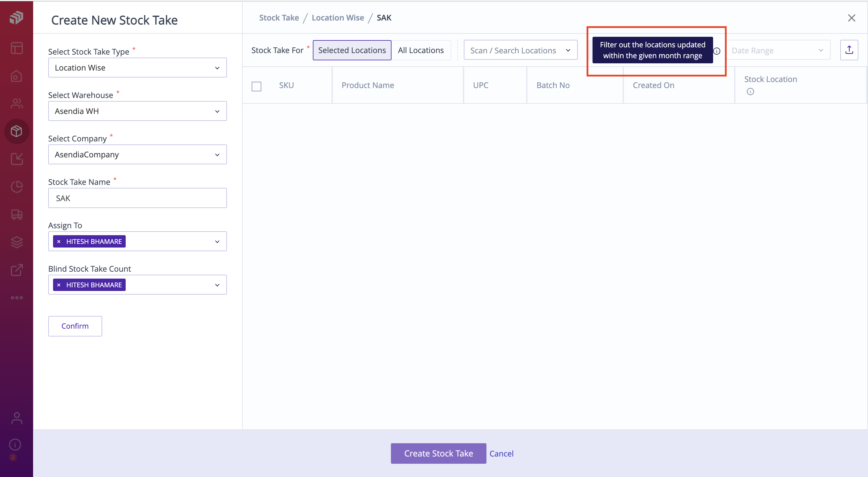
Task: Click the Cancel link
Action: pyautogui.click(x=501, y=453)
